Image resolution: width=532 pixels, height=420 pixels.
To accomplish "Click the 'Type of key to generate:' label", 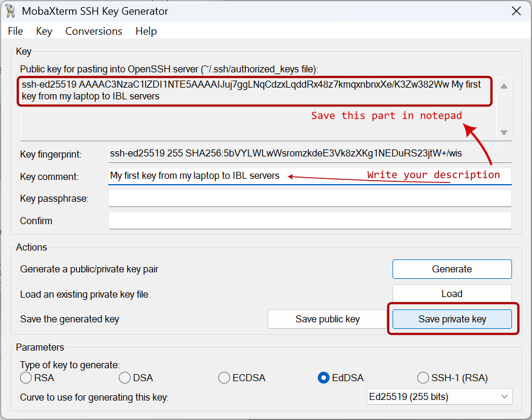I will pyautogui.click(x=70, y=365).
